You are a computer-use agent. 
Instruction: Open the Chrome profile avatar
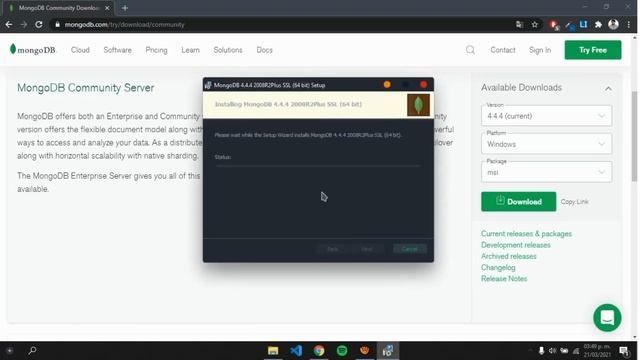613,24
